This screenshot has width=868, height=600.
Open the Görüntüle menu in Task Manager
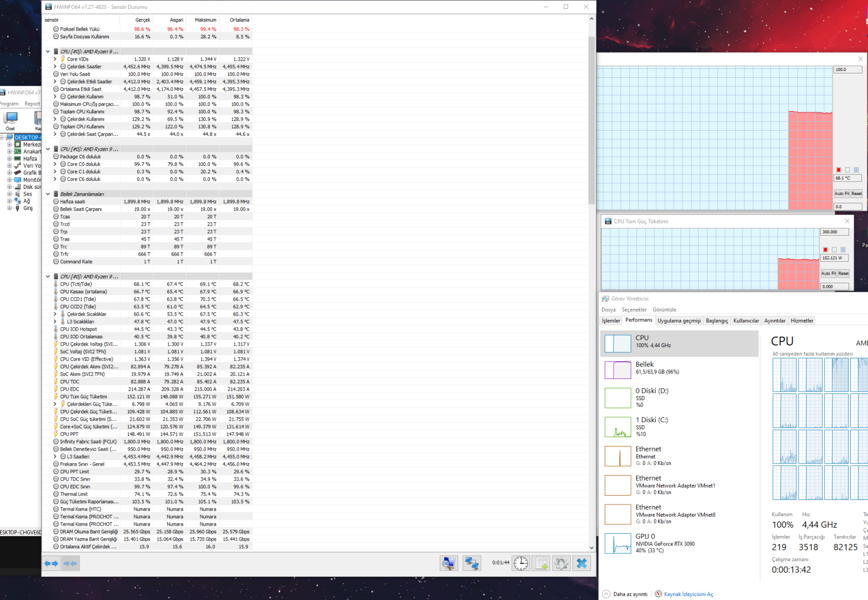(x=664, y=309)
